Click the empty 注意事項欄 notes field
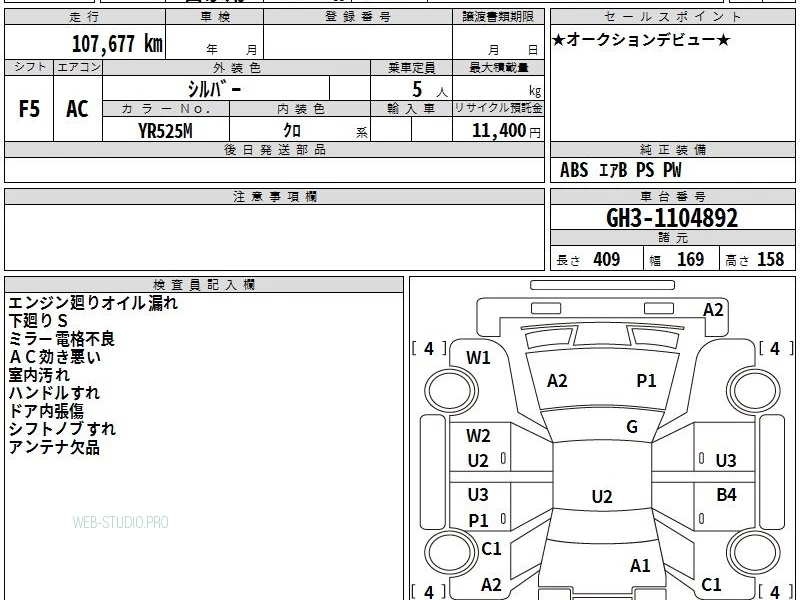The width and height of the screenshot is (800, 600). click(274, 237)
